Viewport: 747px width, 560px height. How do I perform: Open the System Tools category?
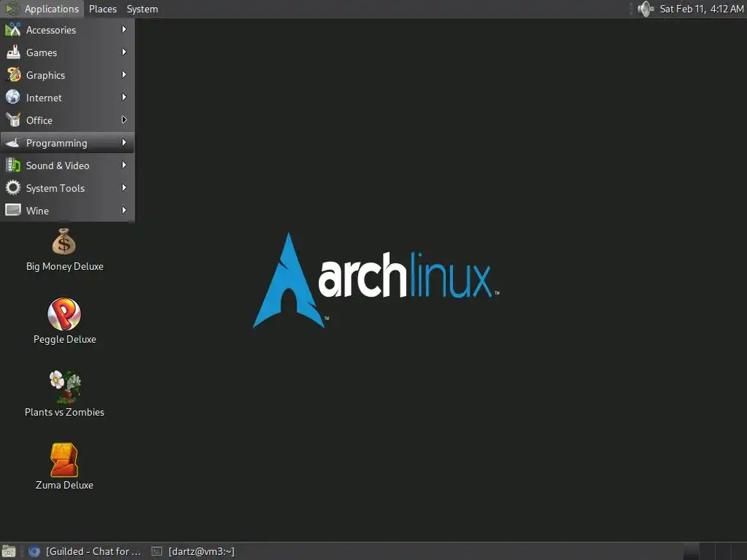(x=67, y=188)
